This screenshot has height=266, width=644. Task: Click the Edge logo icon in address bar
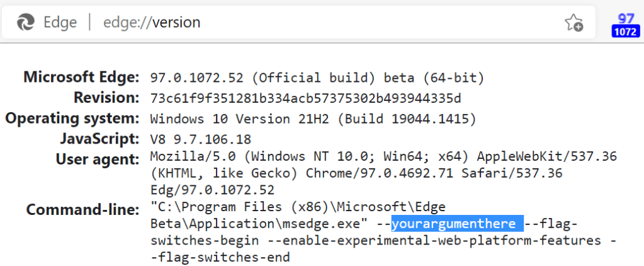[x=25, y=23]
